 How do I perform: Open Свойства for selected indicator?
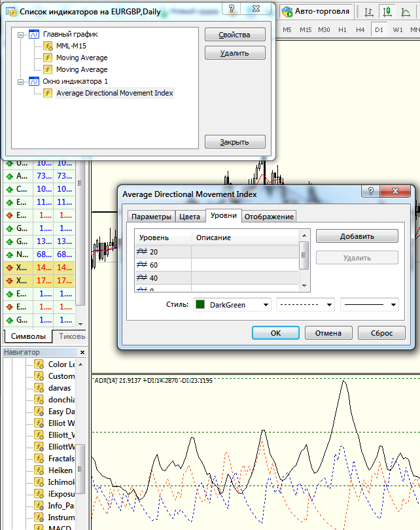point(235,35)
